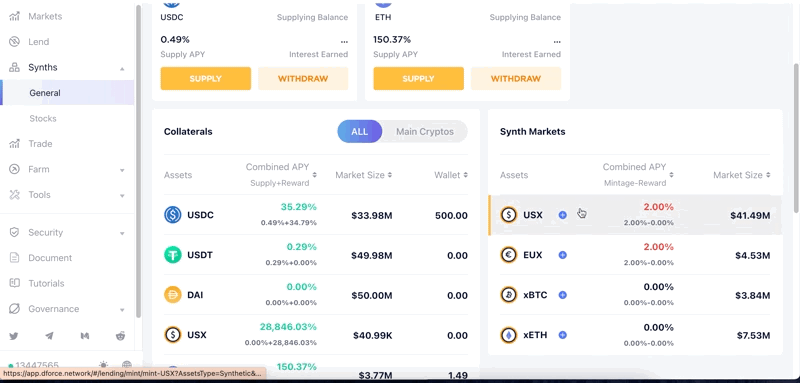Expand the Farm sidebar menu

[122, 170]
